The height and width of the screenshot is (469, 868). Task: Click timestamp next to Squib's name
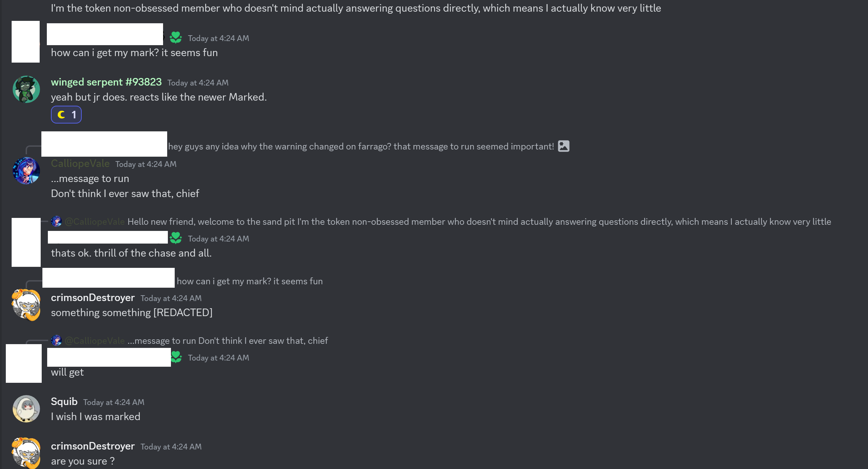coord(113,402)
